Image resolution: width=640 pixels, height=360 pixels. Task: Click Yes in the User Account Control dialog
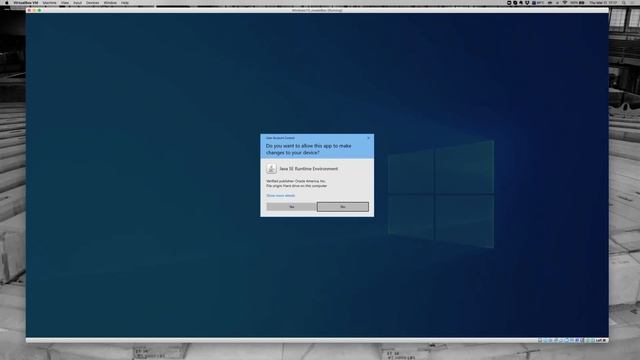[291, 207]
